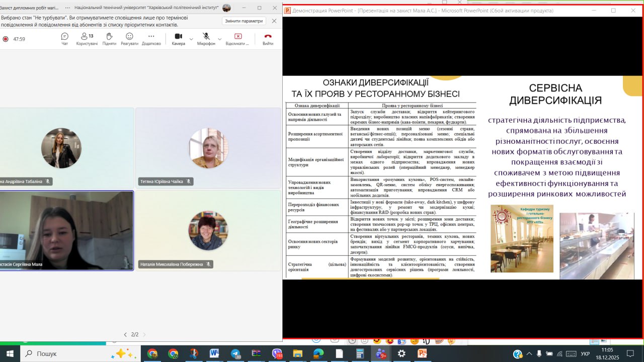This screenshot has height=362, width=644.
Task: Dismiss the Do Not Disturb notification banner
Action: coord(274,21)
